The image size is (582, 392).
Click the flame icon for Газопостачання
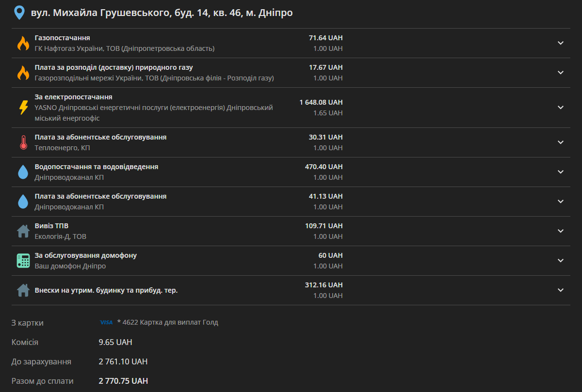[23, 43]
